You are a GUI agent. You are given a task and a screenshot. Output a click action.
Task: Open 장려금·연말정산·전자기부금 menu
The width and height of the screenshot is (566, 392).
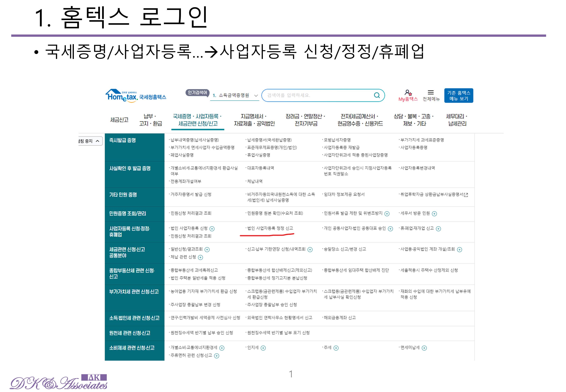[306, 120]
